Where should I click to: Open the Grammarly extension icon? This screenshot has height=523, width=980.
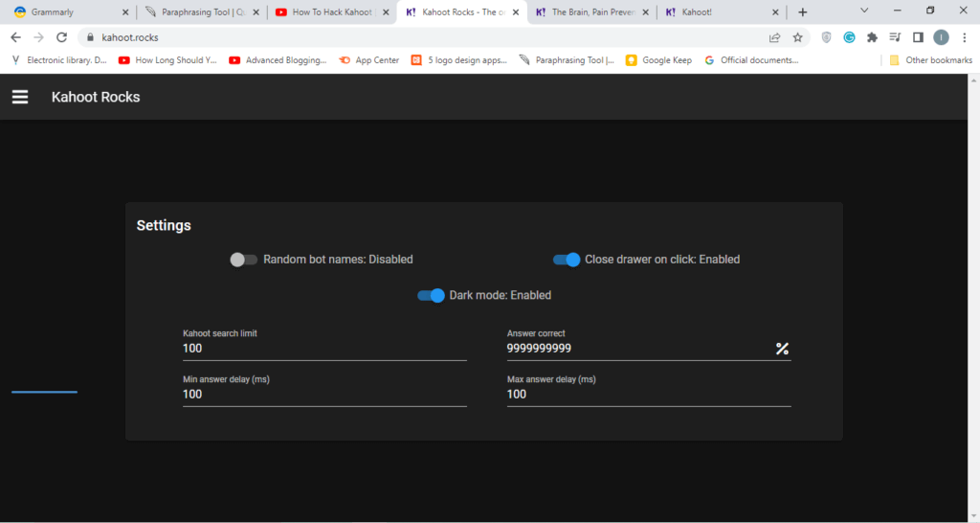click(849, 37)
